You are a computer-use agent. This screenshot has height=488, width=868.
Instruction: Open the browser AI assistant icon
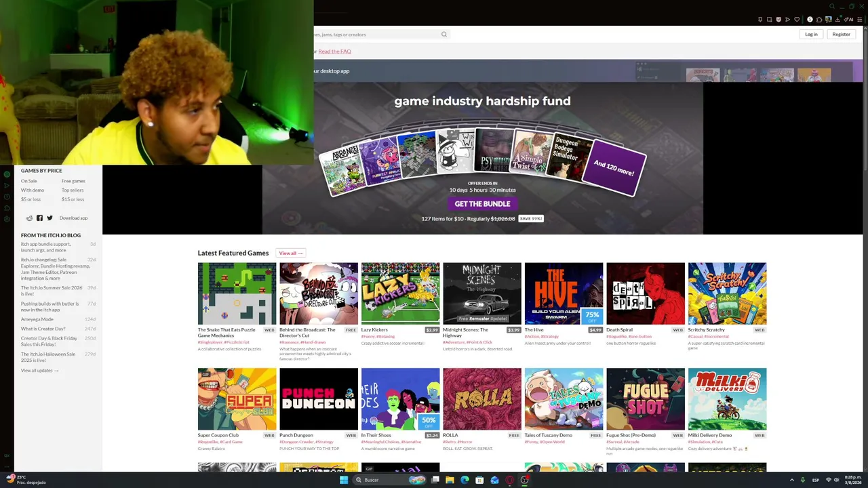coord(848,20)
